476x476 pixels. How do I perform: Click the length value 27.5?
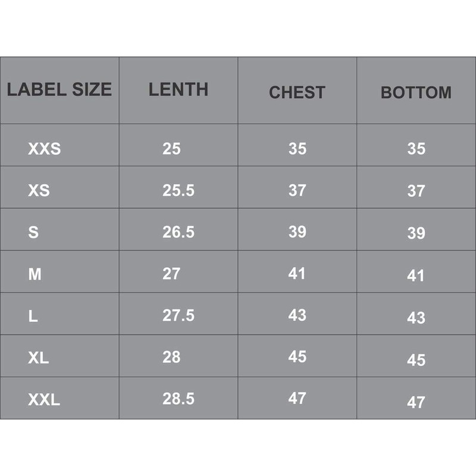(x=178, y=315)
